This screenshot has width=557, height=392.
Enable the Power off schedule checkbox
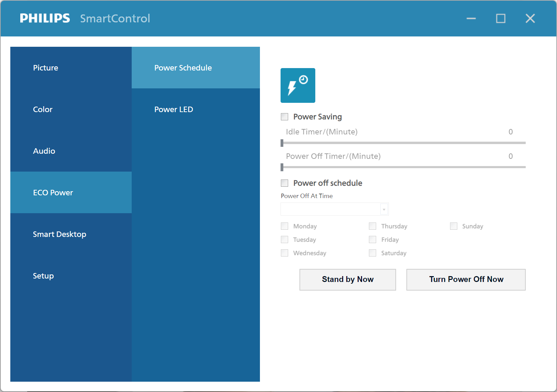tap(285, 183)
